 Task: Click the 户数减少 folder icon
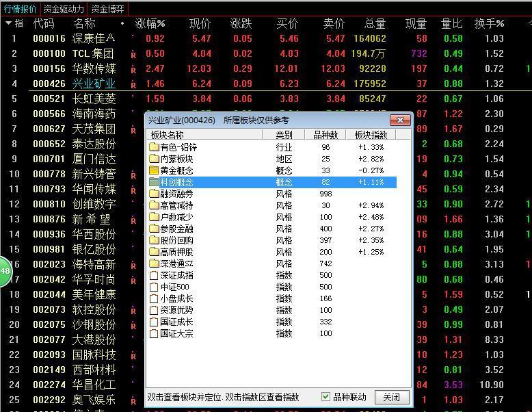click(x=154, y=217)
